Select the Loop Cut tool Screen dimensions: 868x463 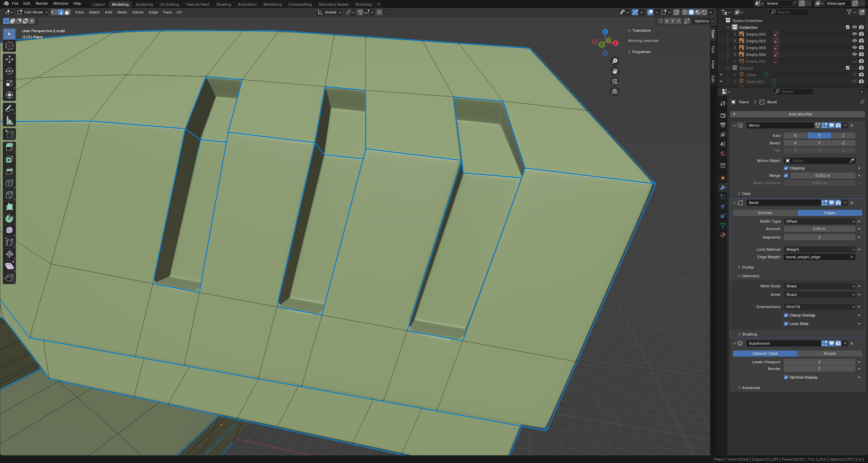click(x=9, y=183)
